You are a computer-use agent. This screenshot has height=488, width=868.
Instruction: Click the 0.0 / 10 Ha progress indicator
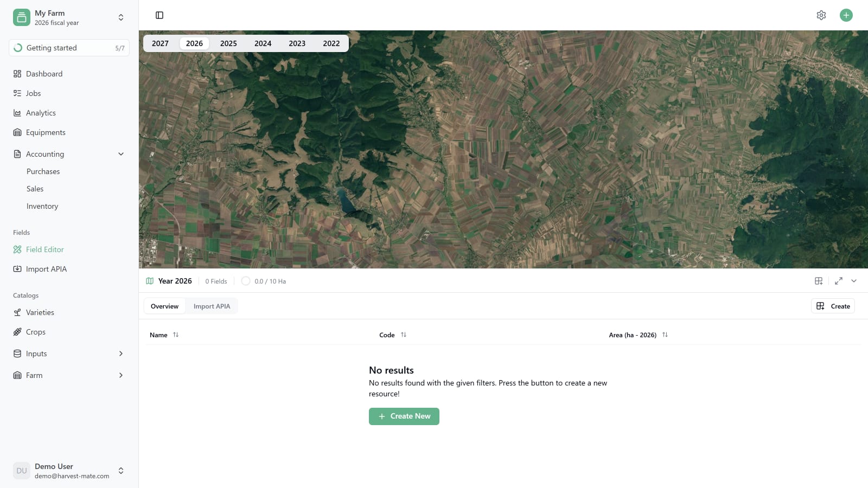pos(264,281)
